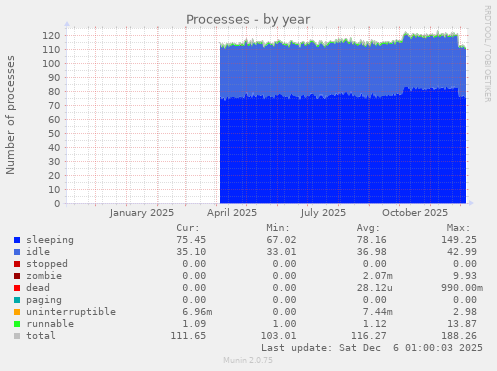Image resolution: width=497 pixels, height=371 pixels.
Task: Click the 'runnable' legend label
Action: pyautogui.click(x=50, y=324)
